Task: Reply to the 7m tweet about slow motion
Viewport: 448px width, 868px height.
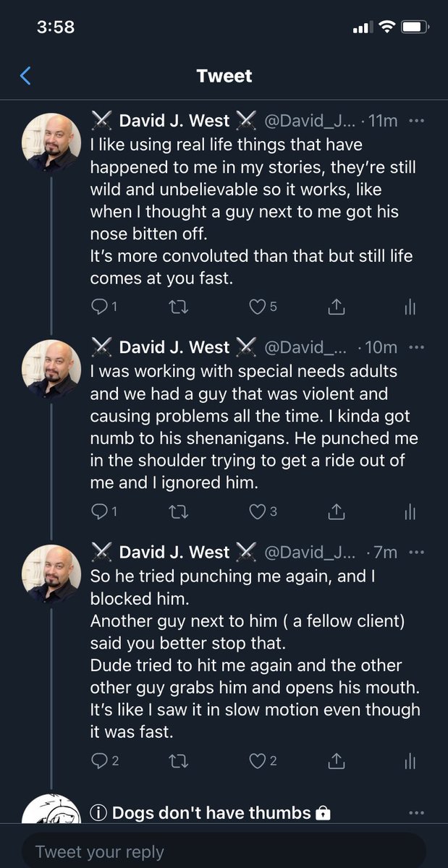Action: [x=98, y=760]
